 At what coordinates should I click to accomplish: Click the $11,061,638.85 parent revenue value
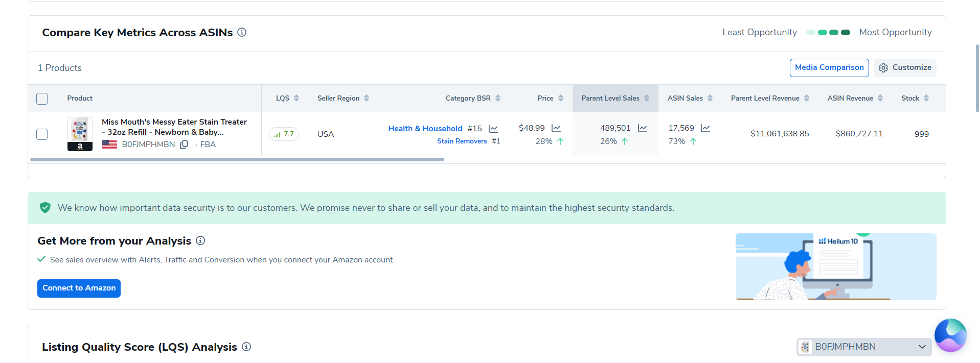[x=780, y=134]
